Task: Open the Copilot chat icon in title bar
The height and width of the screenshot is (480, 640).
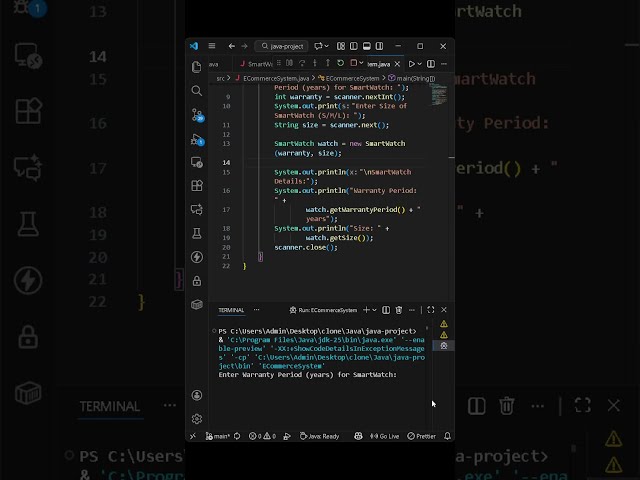Action: [x=318, y=46]
